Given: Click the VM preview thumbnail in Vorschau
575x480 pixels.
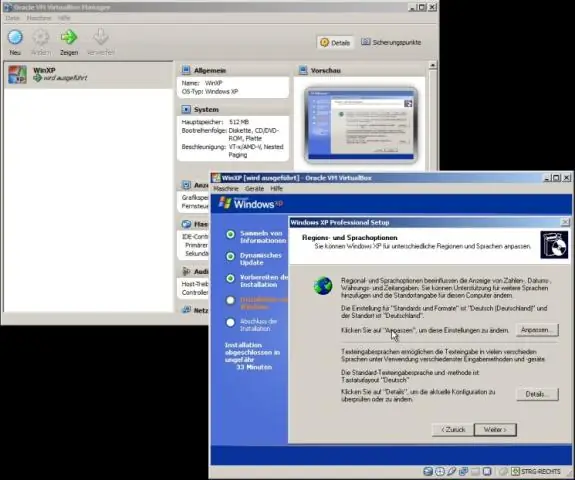Looking at the screenshot, I should point(361,125).
